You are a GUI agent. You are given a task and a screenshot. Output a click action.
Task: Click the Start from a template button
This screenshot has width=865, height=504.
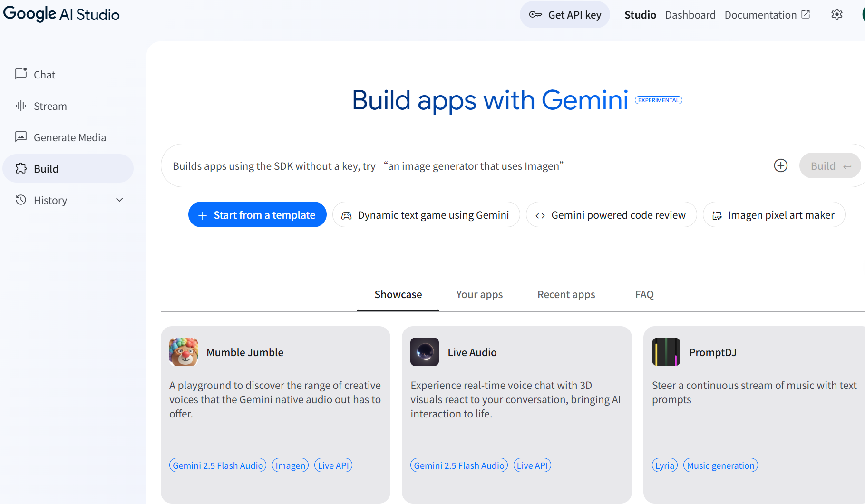click(x=257, y=215)
